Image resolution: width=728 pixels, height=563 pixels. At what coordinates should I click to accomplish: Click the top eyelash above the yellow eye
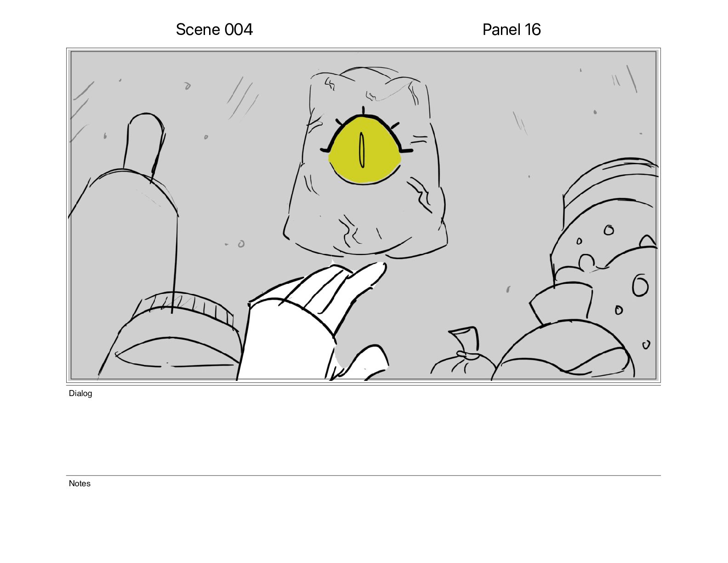coord(363,110)
